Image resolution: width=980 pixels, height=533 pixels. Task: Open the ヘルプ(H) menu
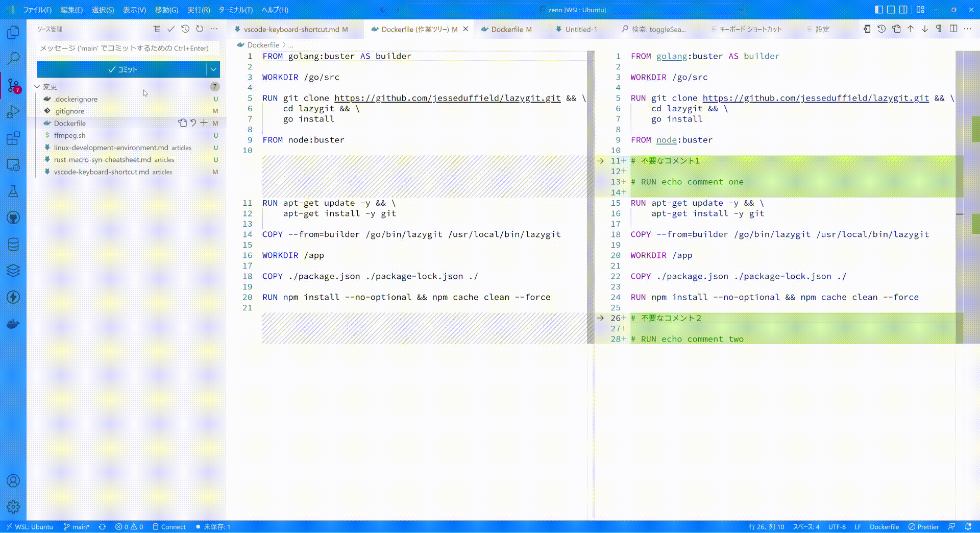[275, 10]
